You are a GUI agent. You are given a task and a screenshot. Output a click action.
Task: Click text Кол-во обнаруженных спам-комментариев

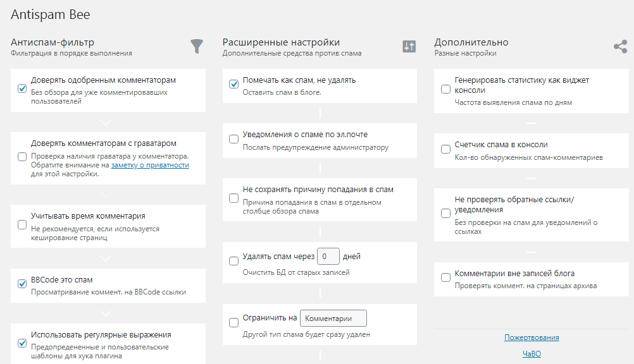tap(528, 157)
